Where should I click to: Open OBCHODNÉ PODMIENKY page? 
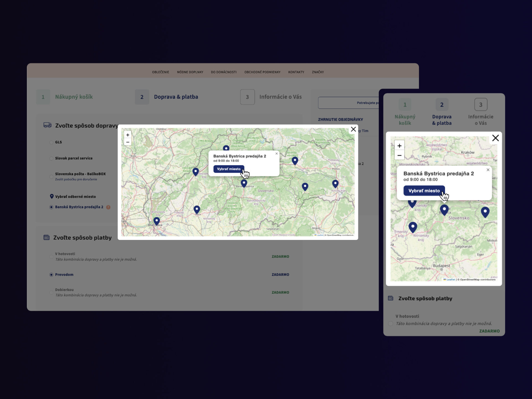click(x=262, y=72)
